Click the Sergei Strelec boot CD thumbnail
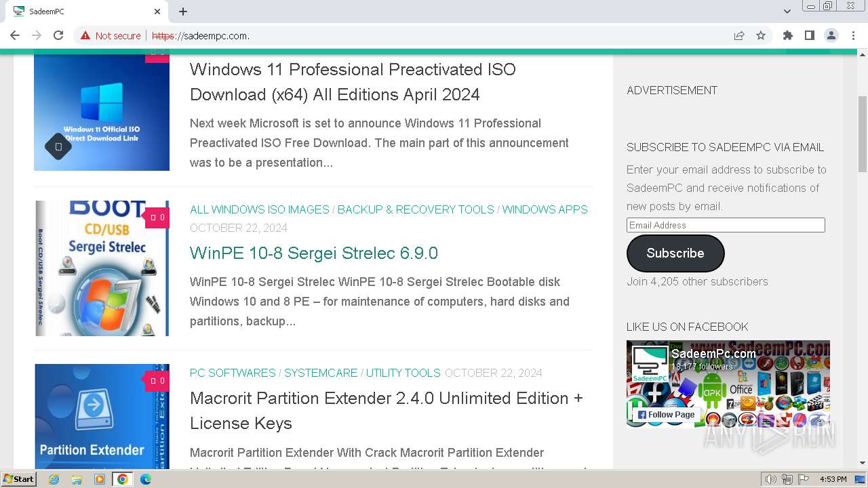Image resolution: width=868 pixels, height=488 pixels. coord(102,268)
